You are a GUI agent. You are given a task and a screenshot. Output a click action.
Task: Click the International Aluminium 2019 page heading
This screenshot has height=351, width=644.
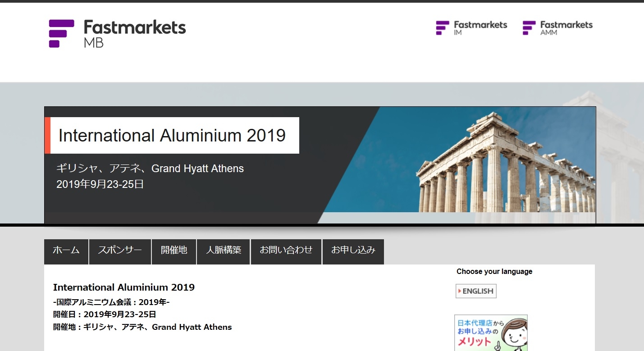(x=124, y=287)
